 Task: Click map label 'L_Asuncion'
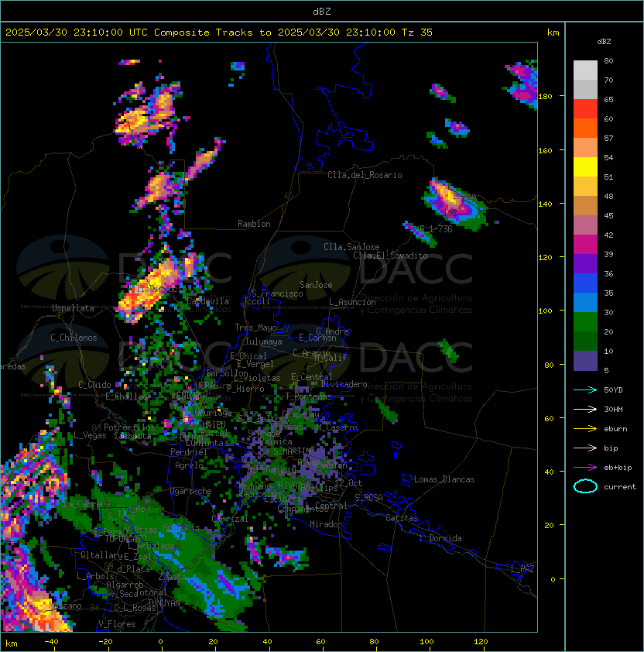(352, 302)
